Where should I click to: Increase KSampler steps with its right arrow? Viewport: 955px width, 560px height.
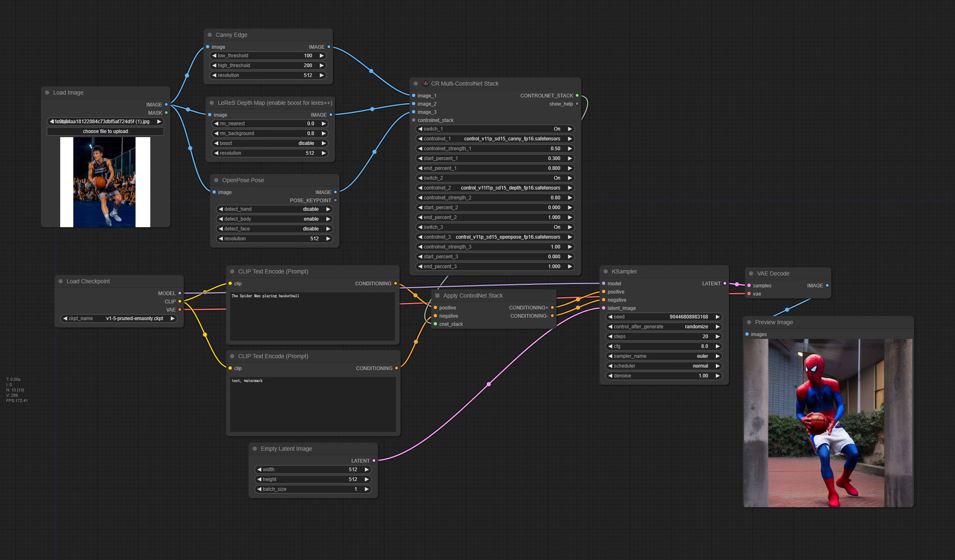717,336
